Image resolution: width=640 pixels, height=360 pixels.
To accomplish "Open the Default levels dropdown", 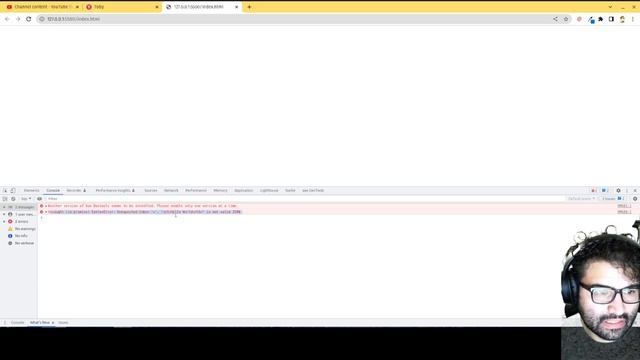I will (581, 199).
